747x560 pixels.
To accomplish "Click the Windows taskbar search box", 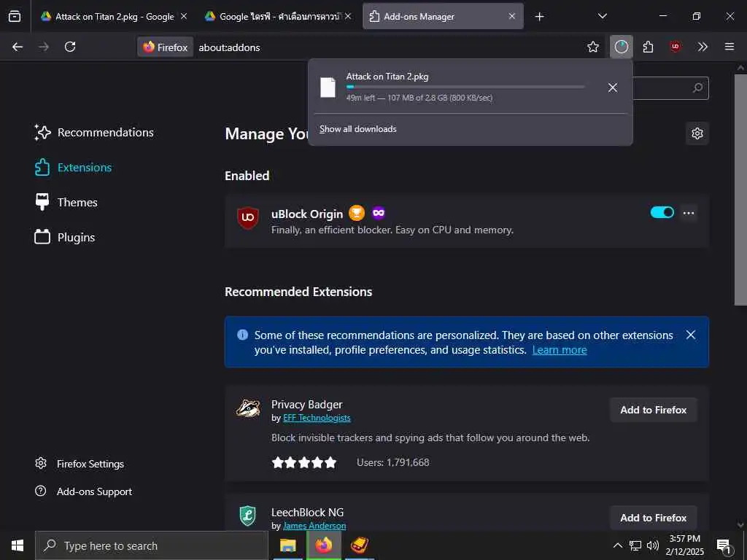I will (152, 545).
